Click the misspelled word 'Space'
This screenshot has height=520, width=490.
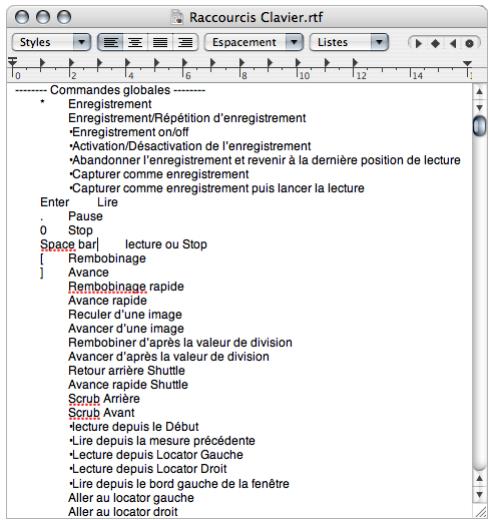click(58, 244)
